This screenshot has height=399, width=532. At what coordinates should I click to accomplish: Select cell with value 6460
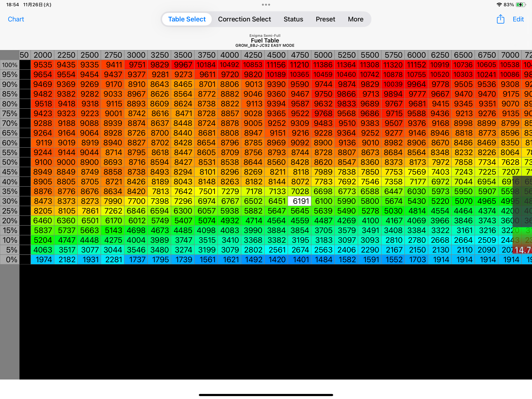[x=43, y=221]
